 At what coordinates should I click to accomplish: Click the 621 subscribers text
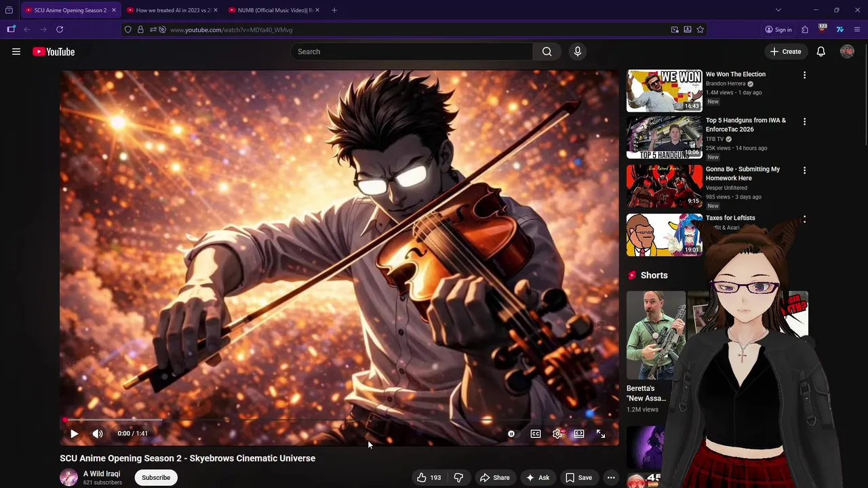coord(102,483)
